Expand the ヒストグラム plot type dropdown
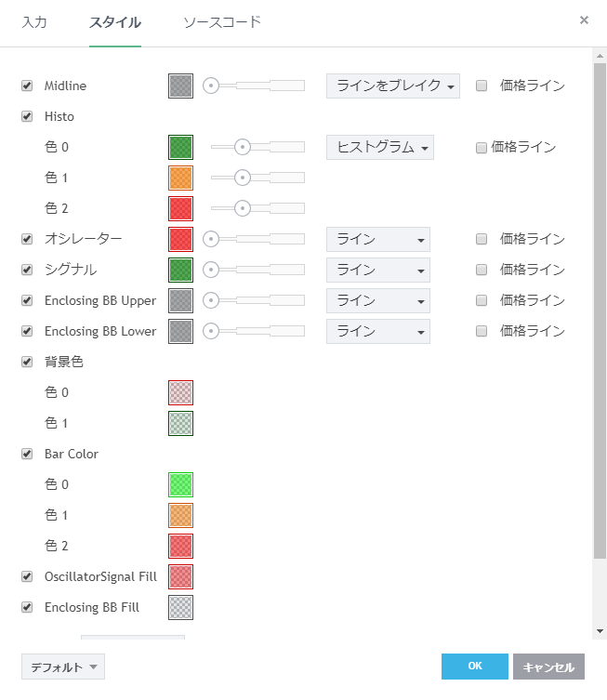 (379, 147)
